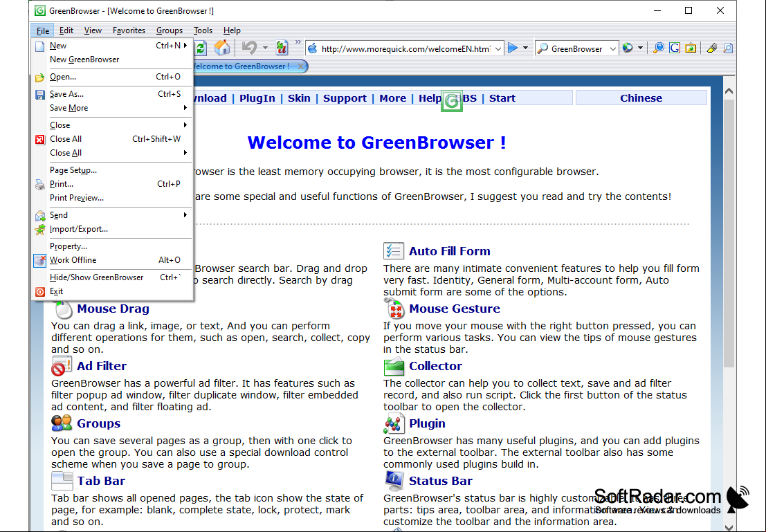Click the Groups feature people icon
The width and height of the screenshot is (766, 532).
62,423
